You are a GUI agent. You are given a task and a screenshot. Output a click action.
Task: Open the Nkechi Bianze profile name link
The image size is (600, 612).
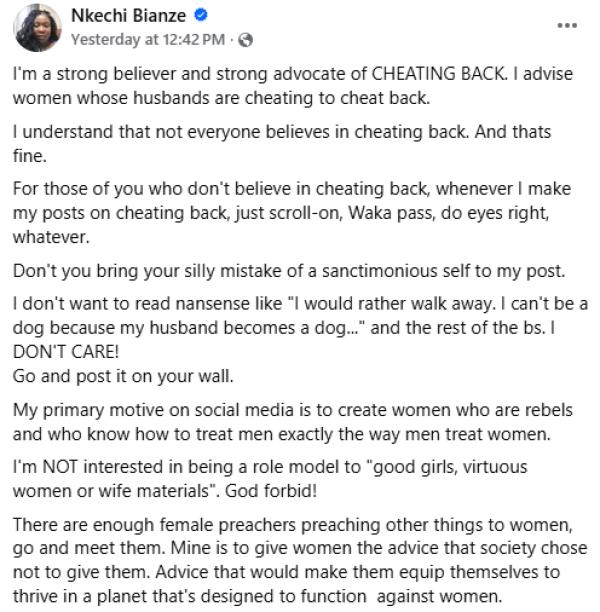[x=128, y=16]
